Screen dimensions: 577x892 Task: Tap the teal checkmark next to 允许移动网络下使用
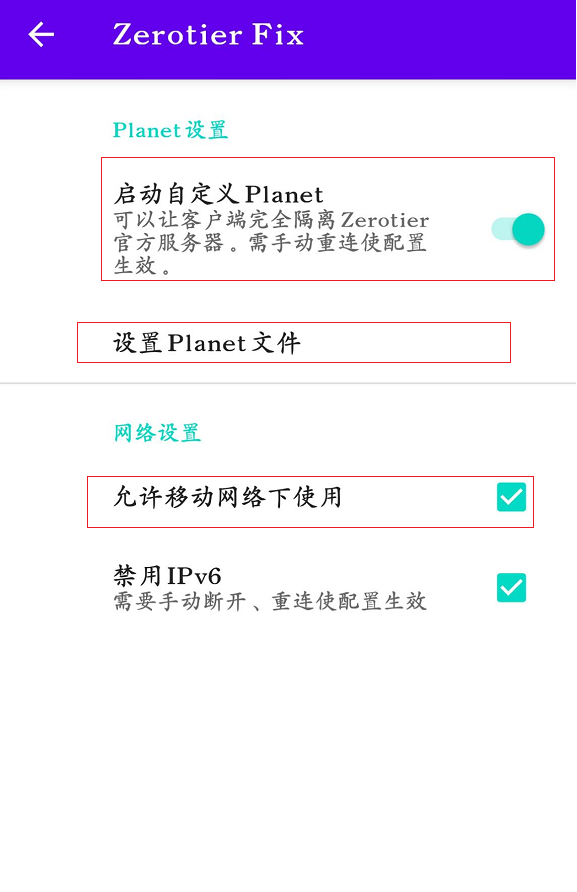[x=510, y=497]
